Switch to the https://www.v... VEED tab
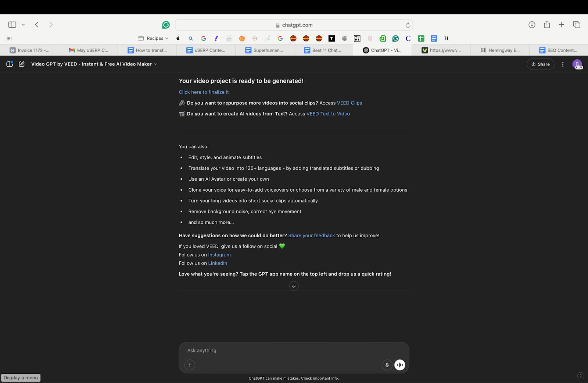588x383 pixels. (x=441, y=50)
